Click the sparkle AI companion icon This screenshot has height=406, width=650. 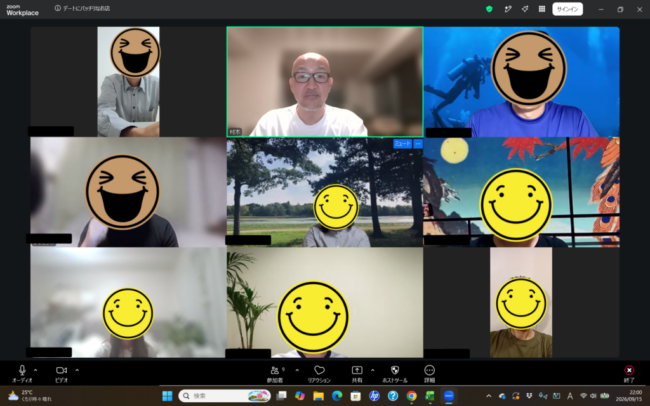(525, 9)
